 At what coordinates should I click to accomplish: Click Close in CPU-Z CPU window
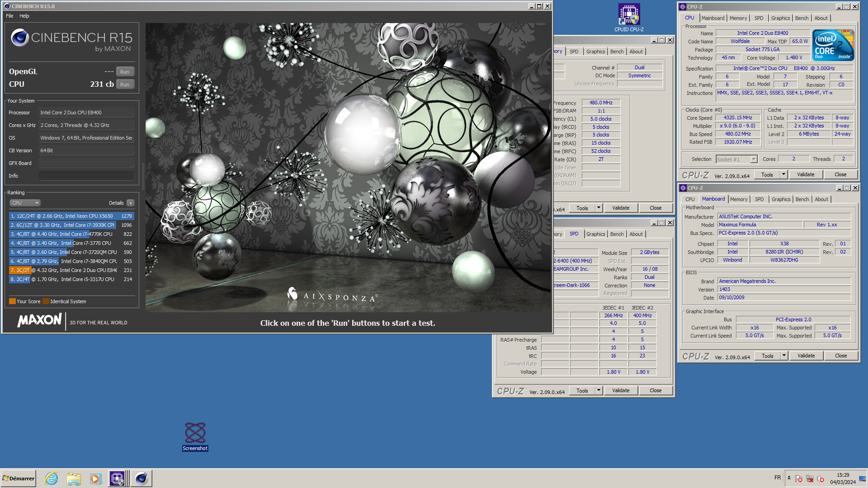pyautogui.click(x=840, y=174)
